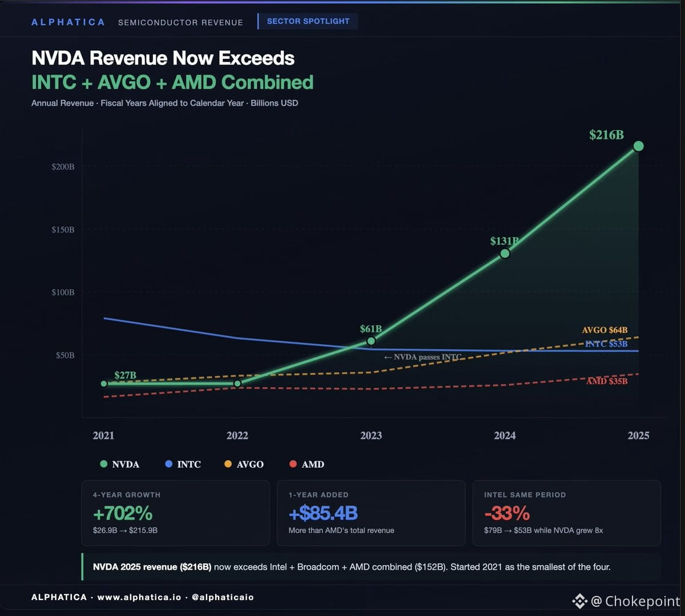
Task: Click the 'NVDA passes INTC' annotation
Action: tap(422, 357)
